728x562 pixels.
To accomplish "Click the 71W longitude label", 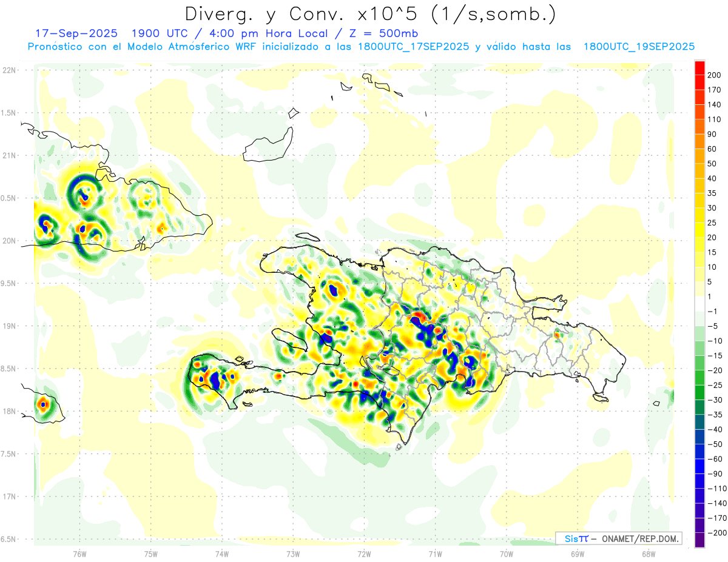I will pos(435,554).
